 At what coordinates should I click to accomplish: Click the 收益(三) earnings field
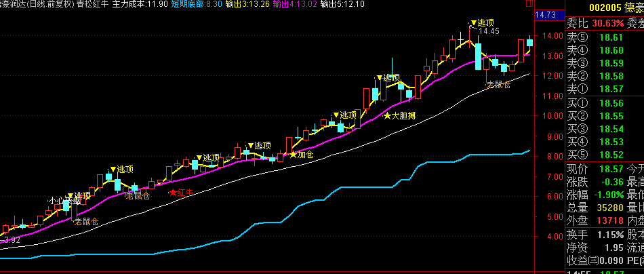(603, 259)
